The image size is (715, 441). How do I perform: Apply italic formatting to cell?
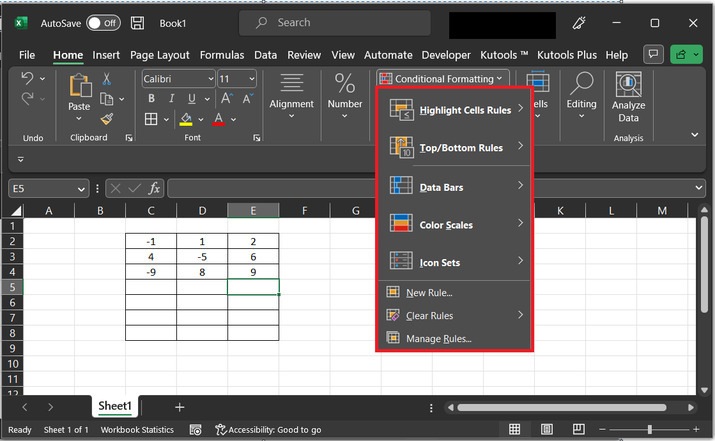171,98
